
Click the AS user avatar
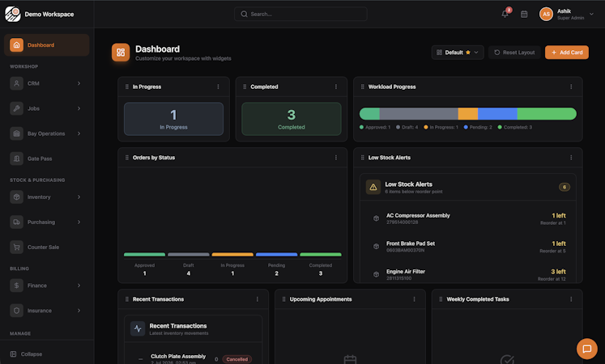coord(546,15)
